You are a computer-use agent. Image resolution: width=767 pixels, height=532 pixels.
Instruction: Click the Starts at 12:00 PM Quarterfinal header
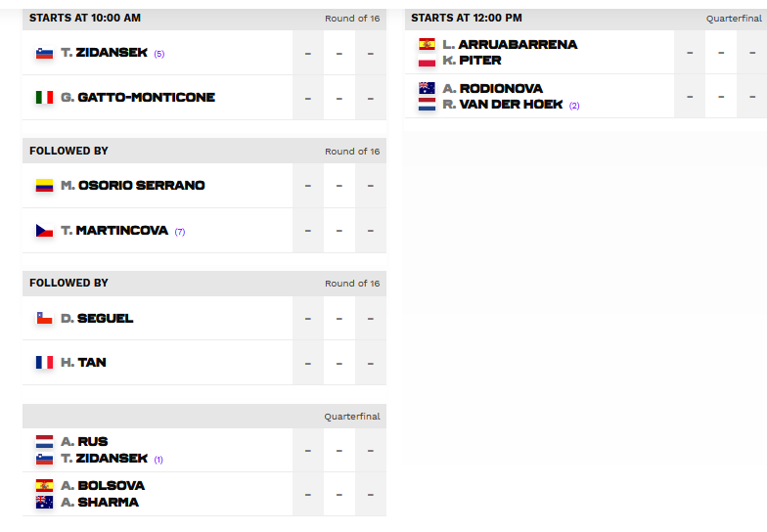coord(586,19)
